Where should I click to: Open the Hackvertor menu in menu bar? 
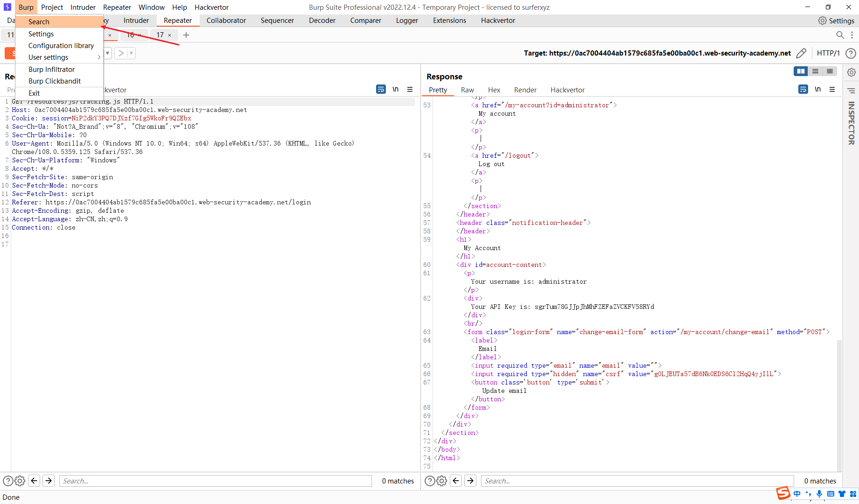212,7
